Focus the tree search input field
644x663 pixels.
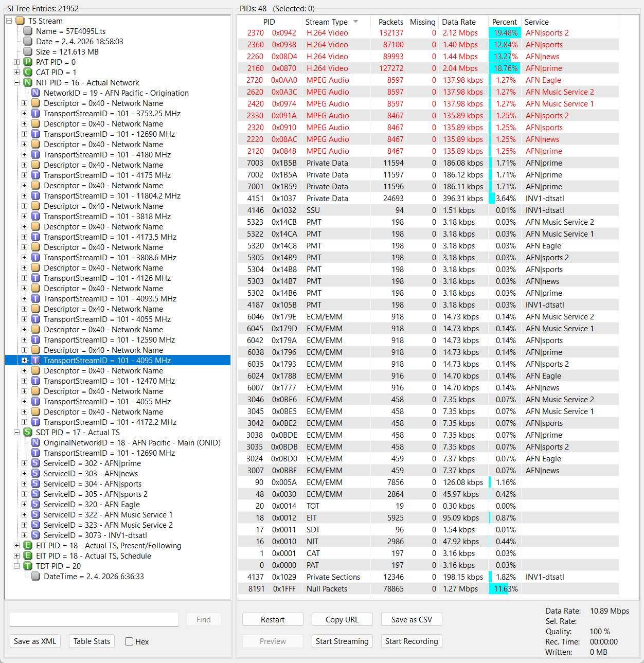pyautogui.click(x=94, y=619)
